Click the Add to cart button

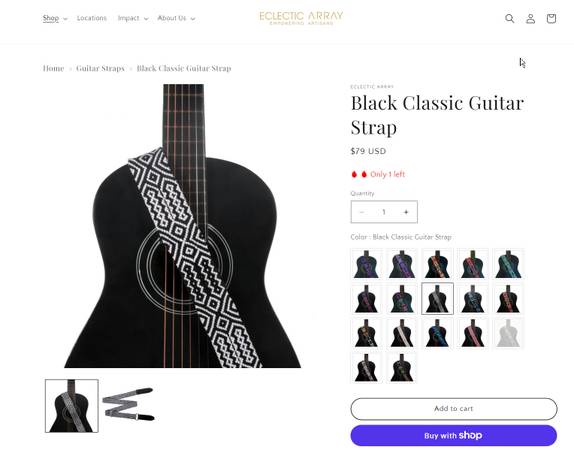point(454,409)
